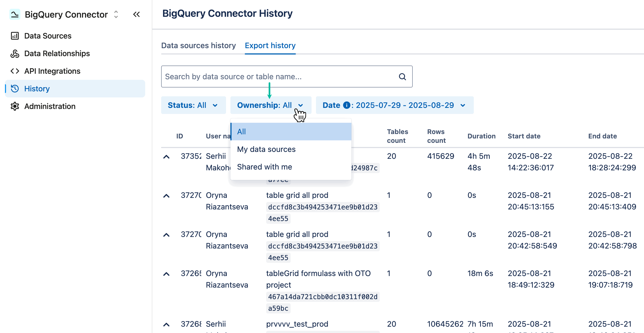Choose My data sources in Ownership menu
The width and height of the screenshot is (644, 333).
(266, 149)
